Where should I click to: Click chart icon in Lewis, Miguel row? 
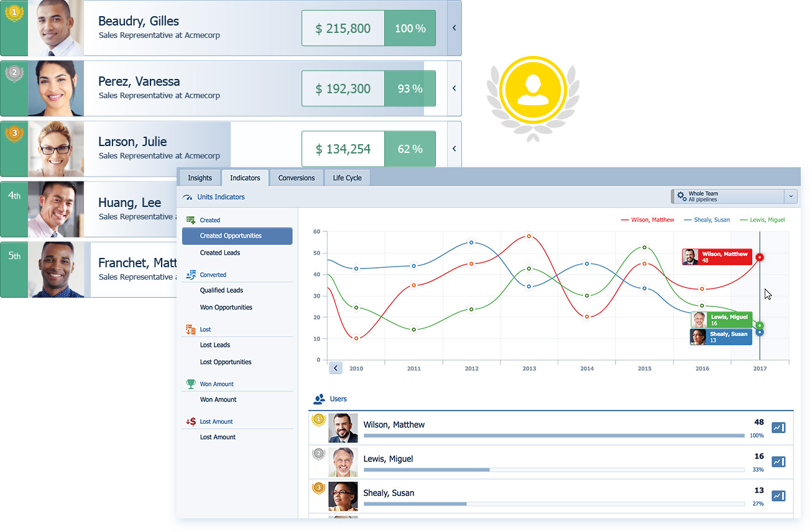point(778,462)
